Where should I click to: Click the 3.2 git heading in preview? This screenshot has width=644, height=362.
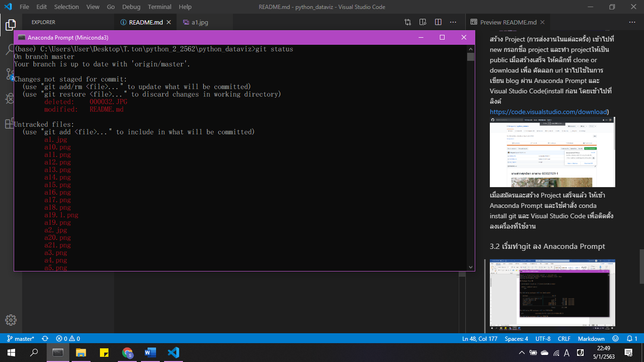coord(547,246)
